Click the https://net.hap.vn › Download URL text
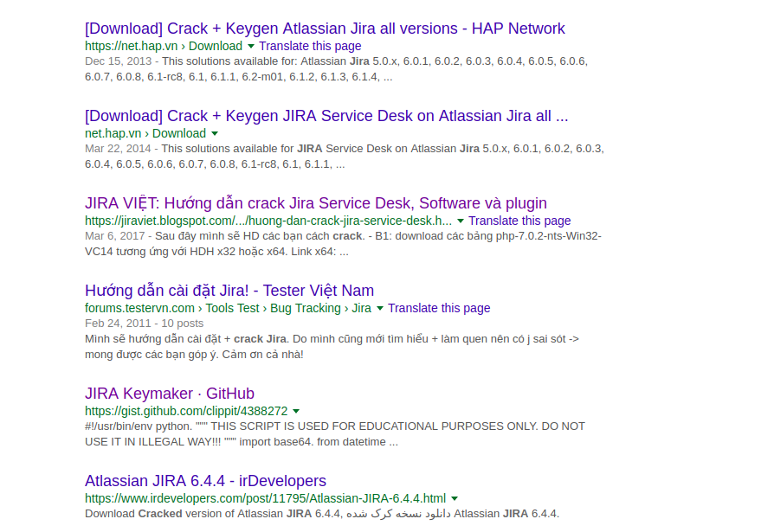The height and width of the screenshot is (532, 761). click(x=164, y=46)
